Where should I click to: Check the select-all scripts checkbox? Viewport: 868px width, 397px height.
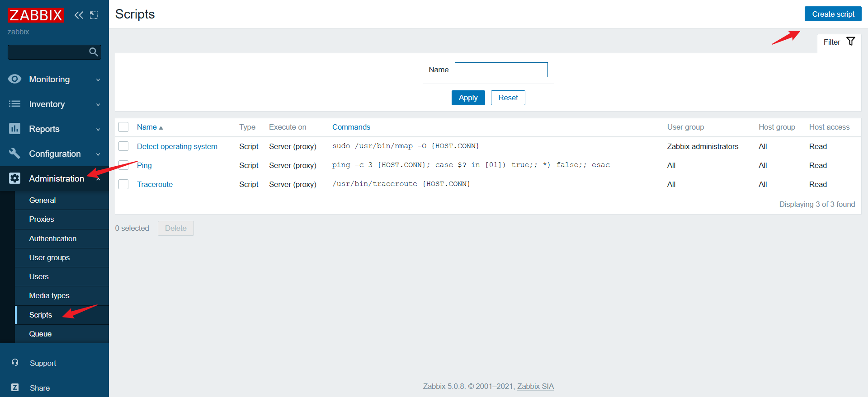point(123,127)
